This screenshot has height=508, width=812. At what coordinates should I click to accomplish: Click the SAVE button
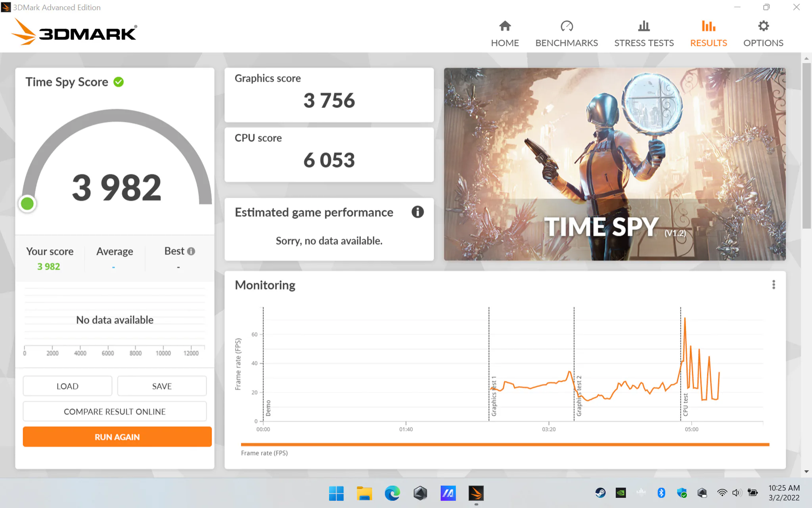click(162, 386)
